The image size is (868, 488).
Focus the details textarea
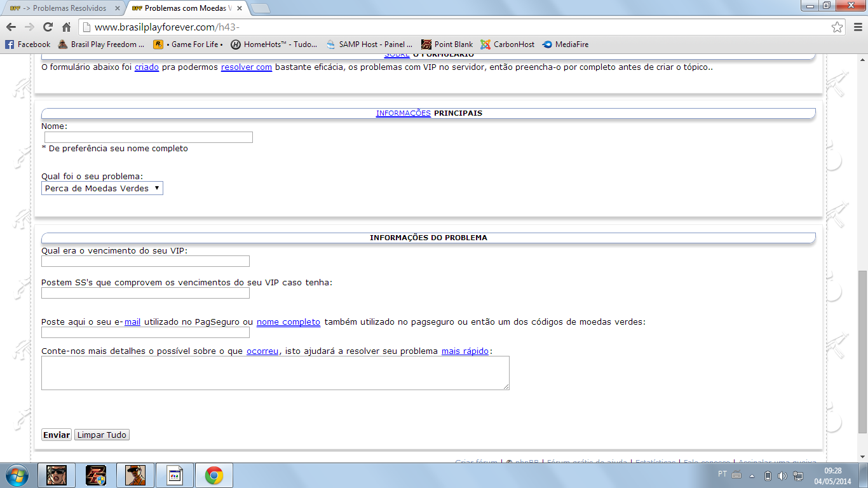[275, 373]
